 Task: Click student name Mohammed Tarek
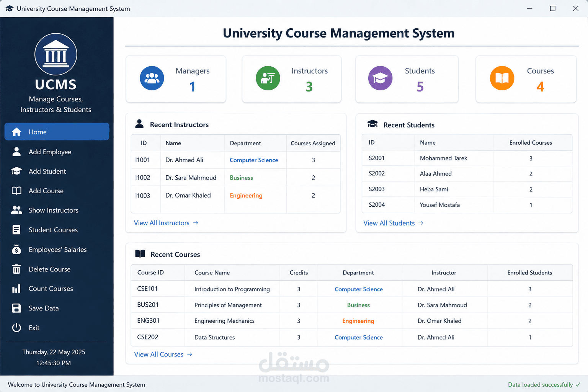coord(443,158)
